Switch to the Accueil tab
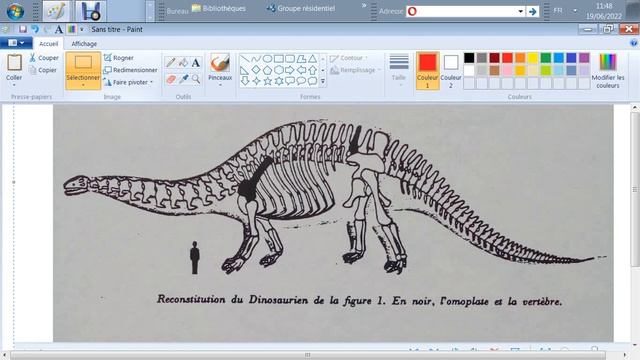Image resolution: width=640 pixels, height=360 pixels. (49, 43)
